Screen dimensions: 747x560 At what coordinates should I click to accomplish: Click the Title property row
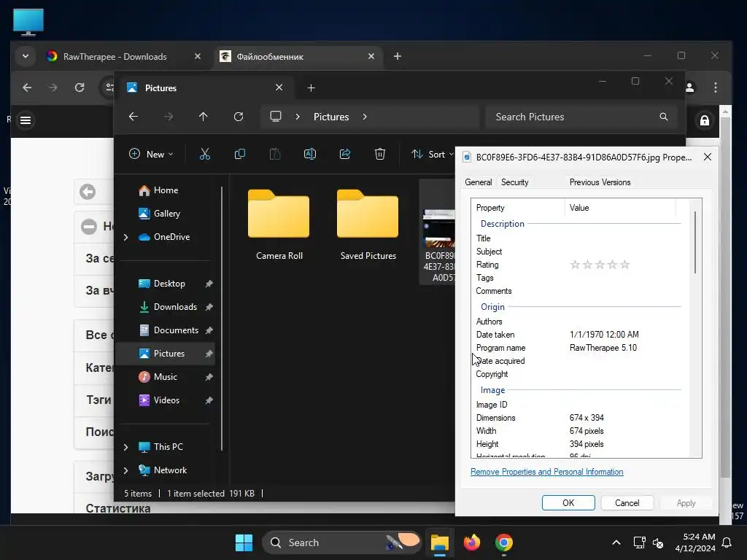[578, 238]
